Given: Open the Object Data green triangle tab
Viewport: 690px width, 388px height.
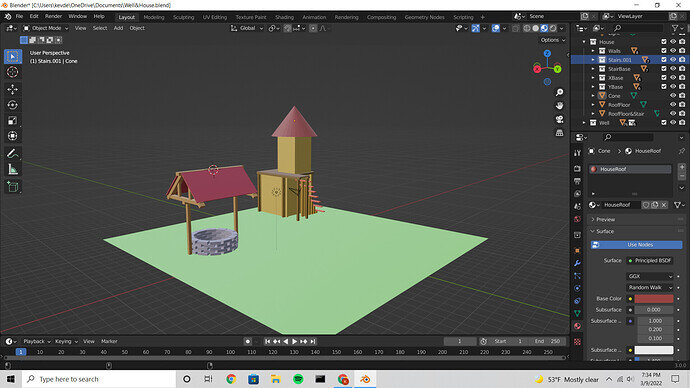Looking at the screenshot, I should pyautogui.click(x=577, y=313).
